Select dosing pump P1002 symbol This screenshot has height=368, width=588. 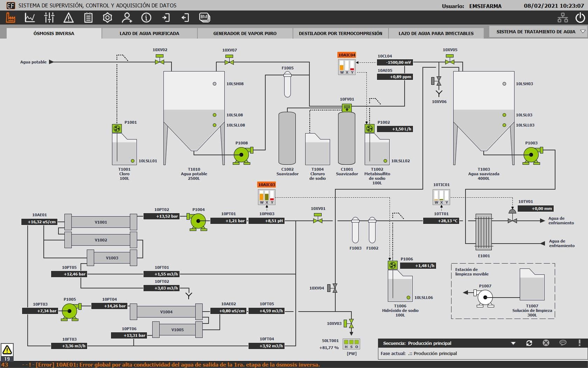click(x=370, y=129)
